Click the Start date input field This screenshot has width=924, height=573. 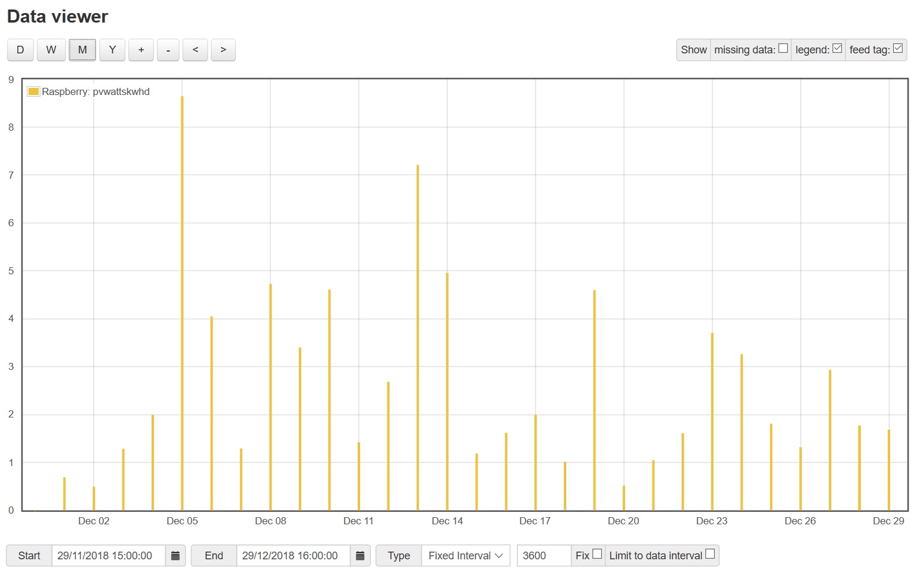108,556
